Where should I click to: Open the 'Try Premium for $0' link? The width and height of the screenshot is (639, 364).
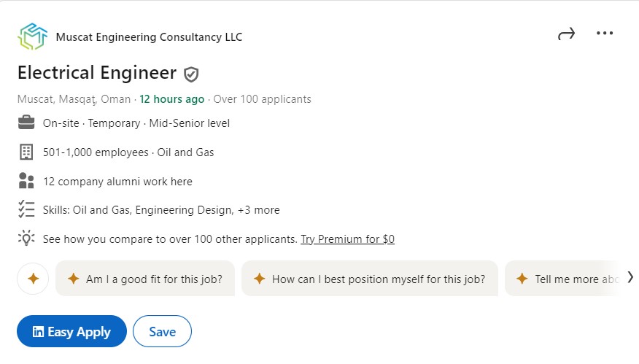[x=348, y=239]
